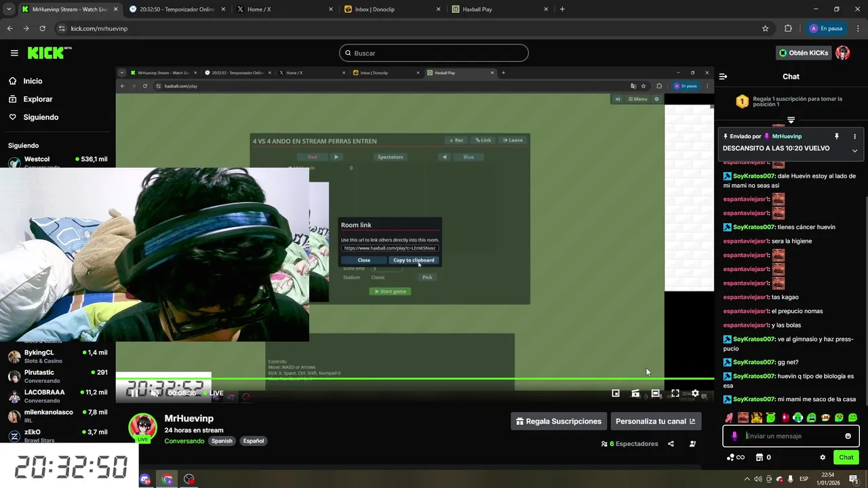Go to Inicio in Kick sidebar
Viewport: 868px width, 488px height.
pos(25,81)
